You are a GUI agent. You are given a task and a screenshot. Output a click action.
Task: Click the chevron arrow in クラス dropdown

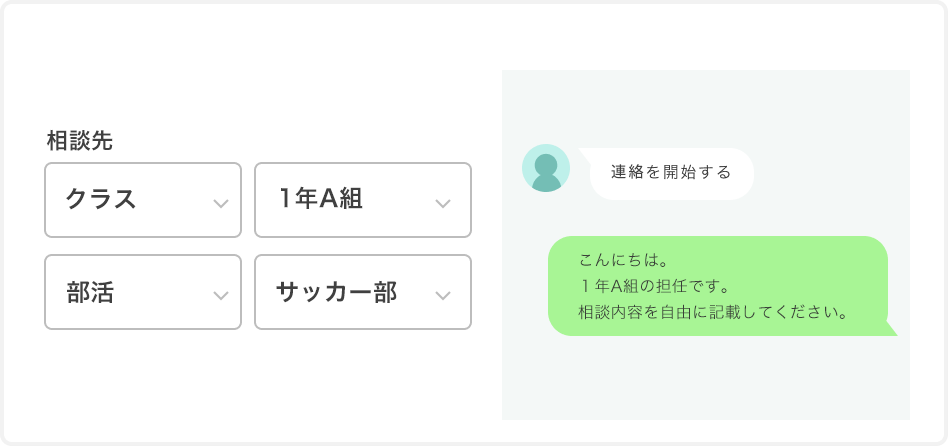(221, 204)
